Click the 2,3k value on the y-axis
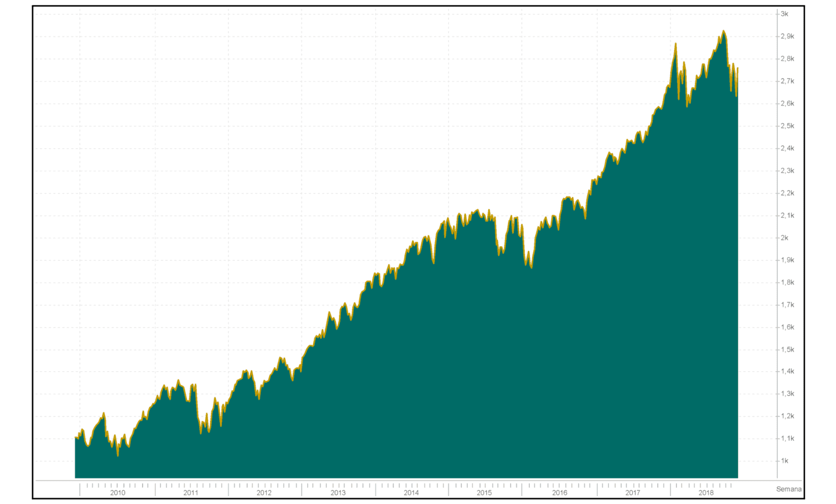This screenshot has height=504, width=836. pos(788,171)
